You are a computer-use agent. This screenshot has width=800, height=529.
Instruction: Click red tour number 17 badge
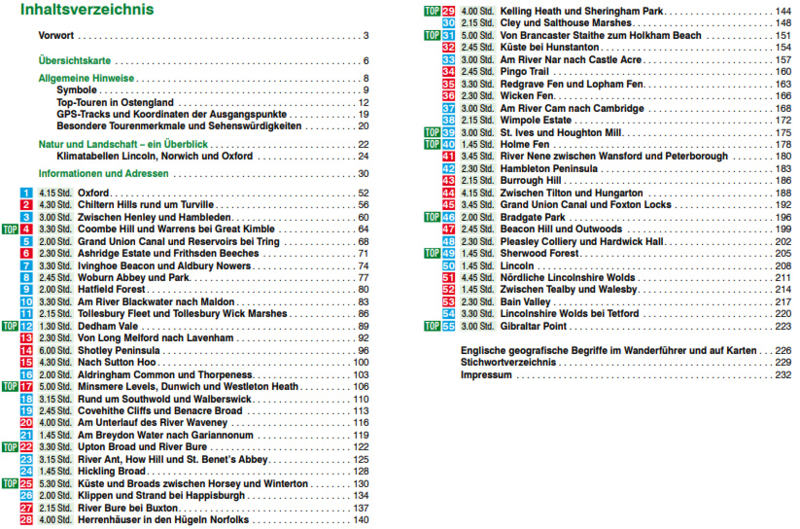26,387
